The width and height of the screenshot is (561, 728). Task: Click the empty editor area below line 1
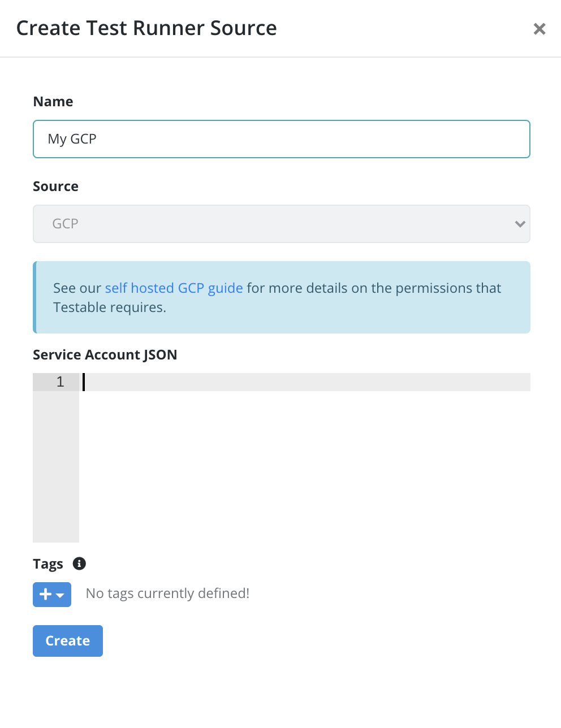click(x=305, y=467)
